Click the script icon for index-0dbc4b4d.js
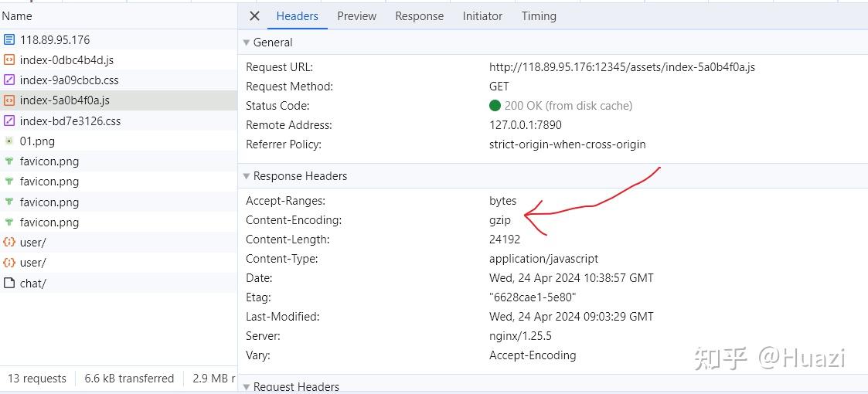The width and height of the screenshot is (868, 394). click(9, 59)
